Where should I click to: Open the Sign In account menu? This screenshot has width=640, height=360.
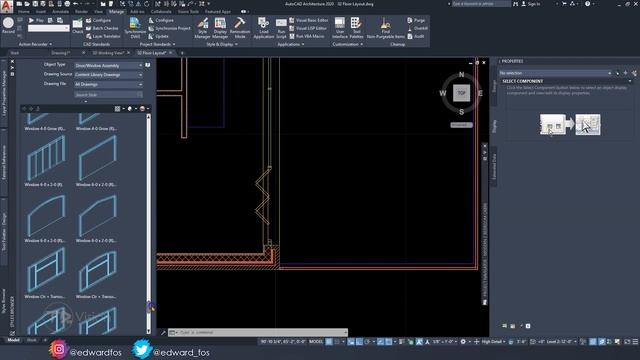click(x=531, y=4)
